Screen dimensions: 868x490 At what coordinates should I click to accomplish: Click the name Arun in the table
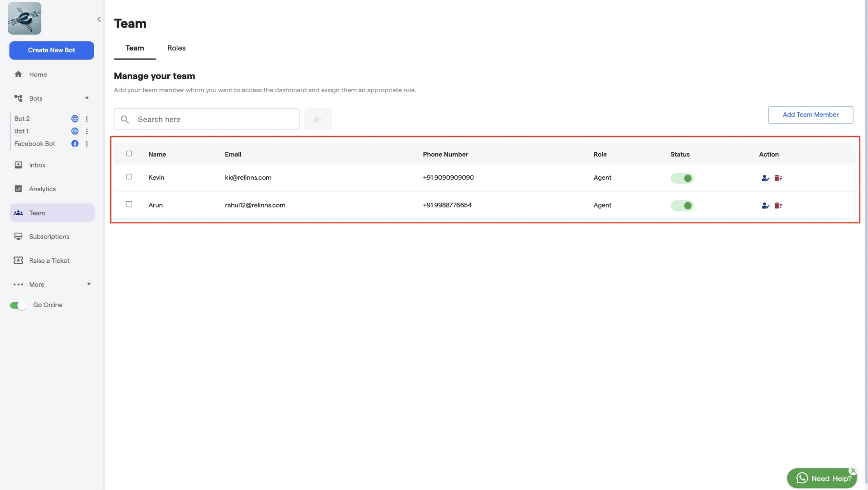155,205
